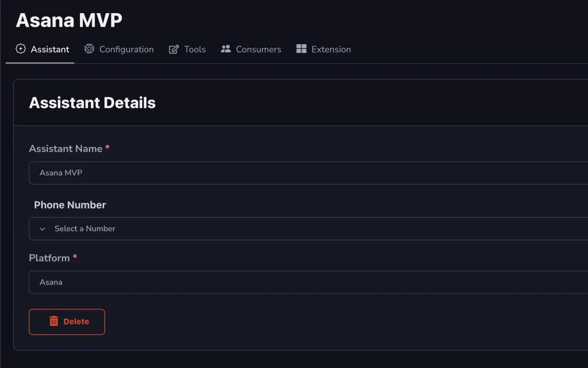Click the trash can icon on Delete
This screenshot has height=368, width=588.
[54, 321]
